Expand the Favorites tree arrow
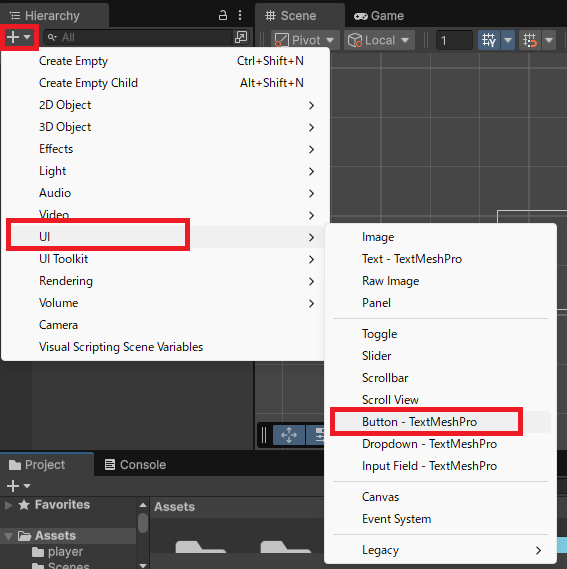567x569 pixels. pyautogui.click(x=9, y=505)
